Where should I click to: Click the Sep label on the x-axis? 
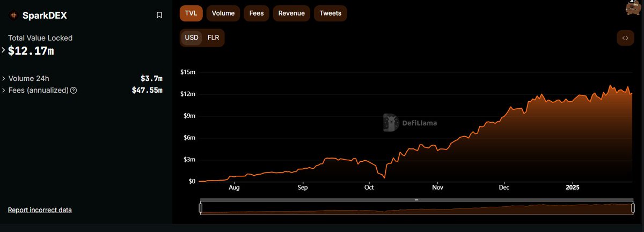[303, 188]
